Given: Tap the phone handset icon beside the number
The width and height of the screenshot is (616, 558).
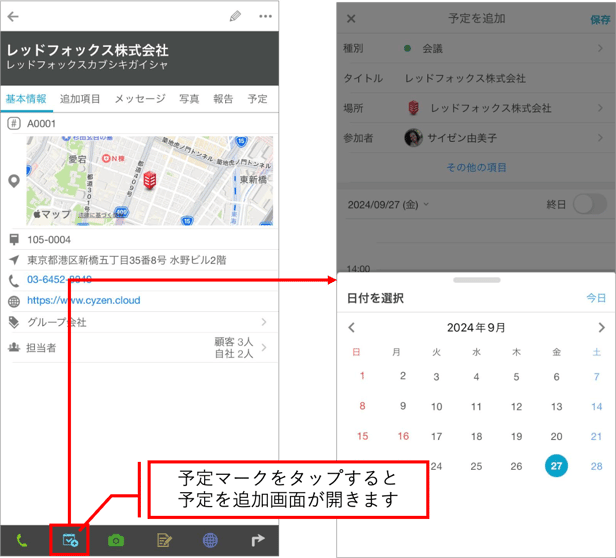Looking at the screenshot, I should 14,281.
